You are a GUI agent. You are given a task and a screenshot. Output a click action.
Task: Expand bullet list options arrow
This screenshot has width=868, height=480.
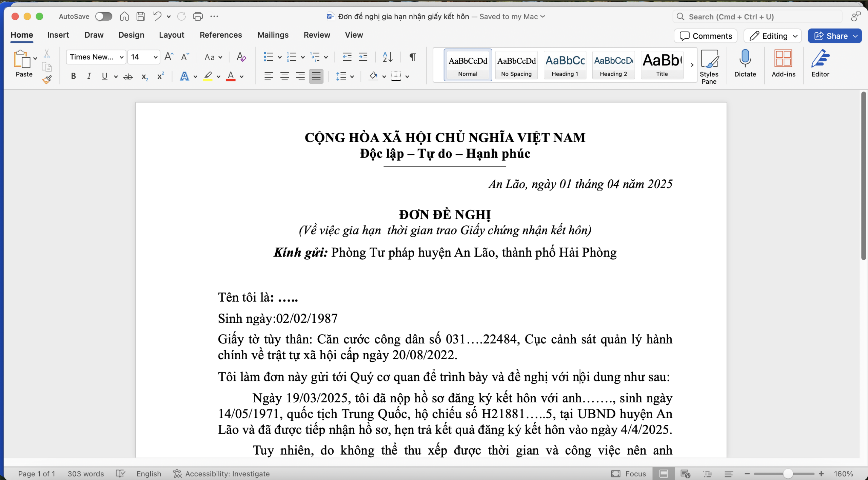tap(280, 57)
